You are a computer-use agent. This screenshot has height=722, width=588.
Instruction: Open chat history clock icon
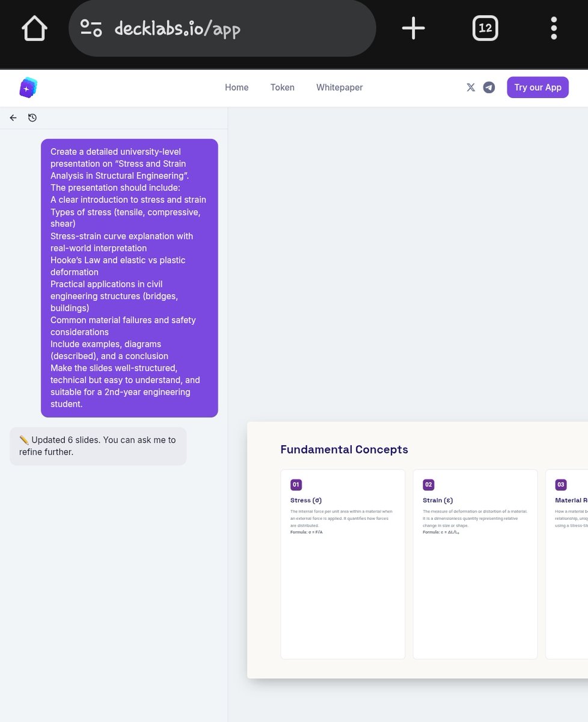coord(32,118)
